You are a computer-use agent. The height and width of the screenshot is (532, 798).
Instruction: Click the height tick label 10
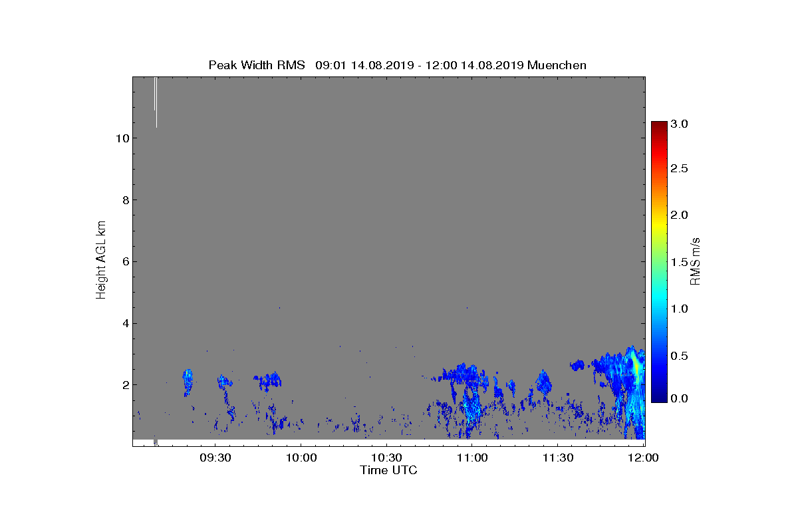121,138
